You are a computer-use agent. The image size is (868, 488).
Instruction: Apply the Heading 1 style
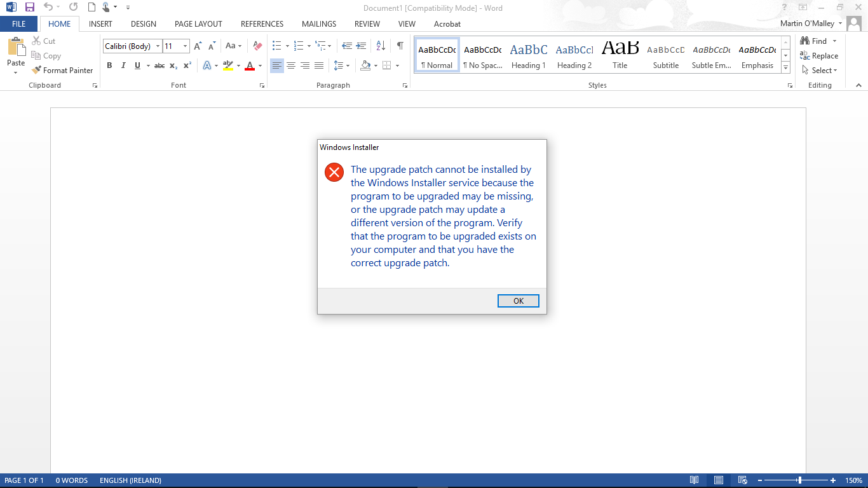(529, 56)
